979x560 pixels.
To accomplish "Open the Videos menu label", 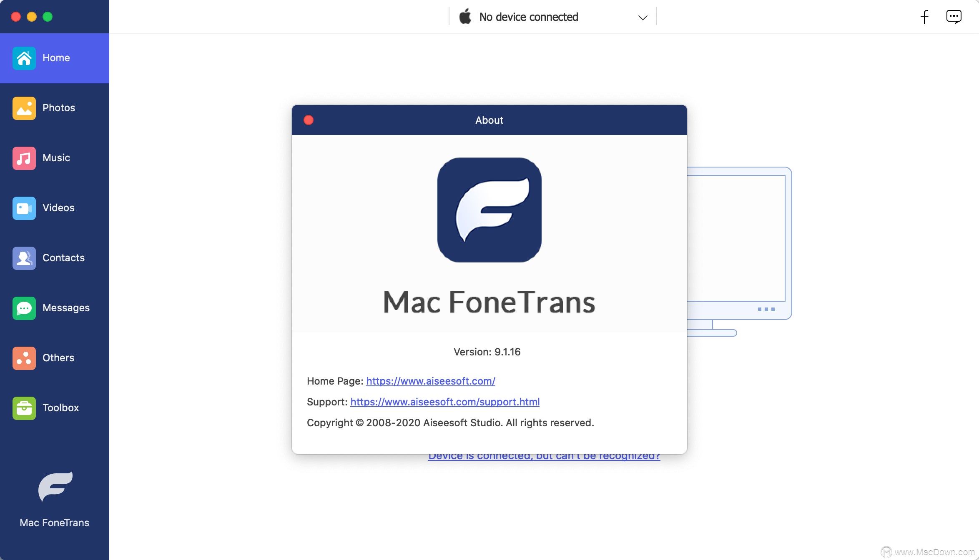I will pyautogui.click(x=58, y=208).
